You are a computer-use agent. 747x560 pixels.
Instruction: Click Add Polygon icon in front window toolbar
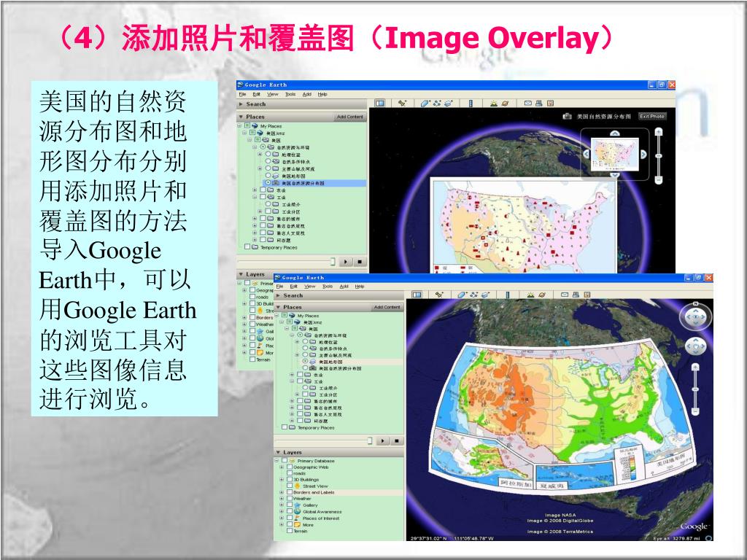pos(462,295)
